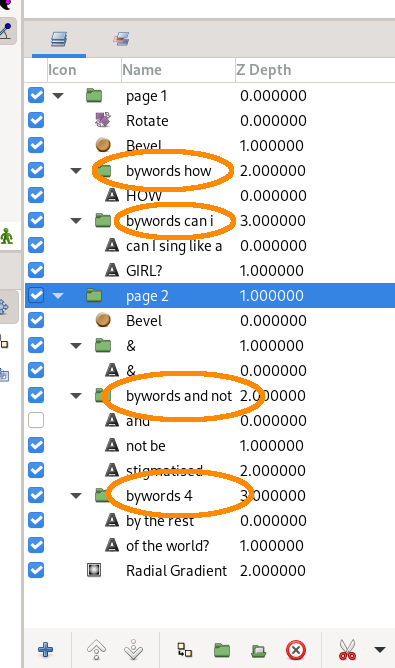
Task: Click the text icon of HOW layer
Action: pos(112,195)
